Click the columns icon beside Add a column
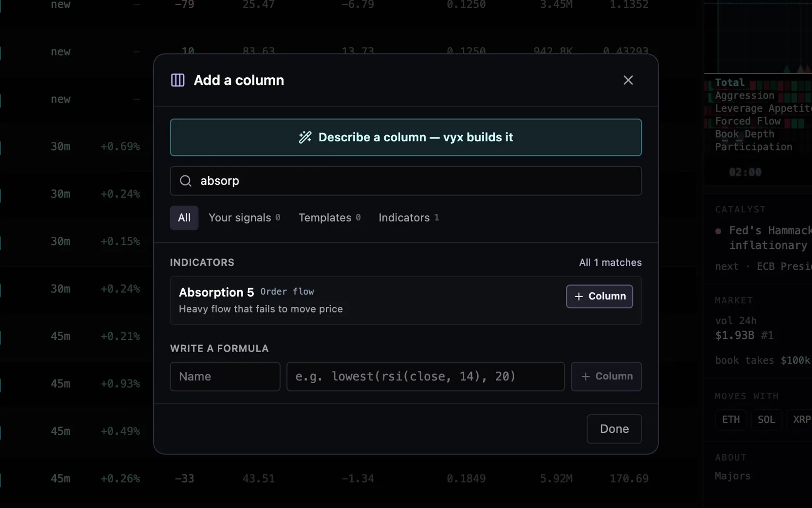812x508 pixels. coord(178,80)
